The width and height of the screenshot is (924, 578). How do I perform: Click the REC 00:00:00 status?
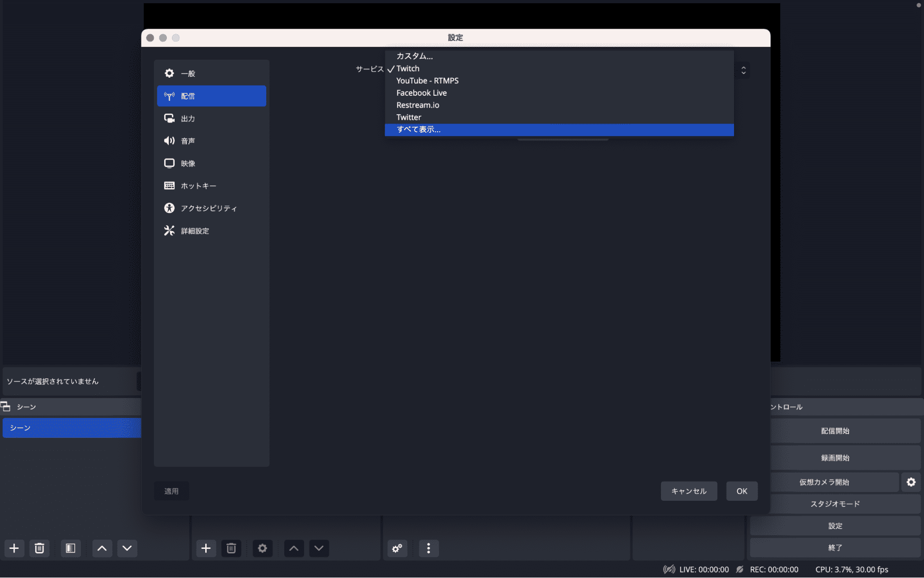tap(774, 570)
